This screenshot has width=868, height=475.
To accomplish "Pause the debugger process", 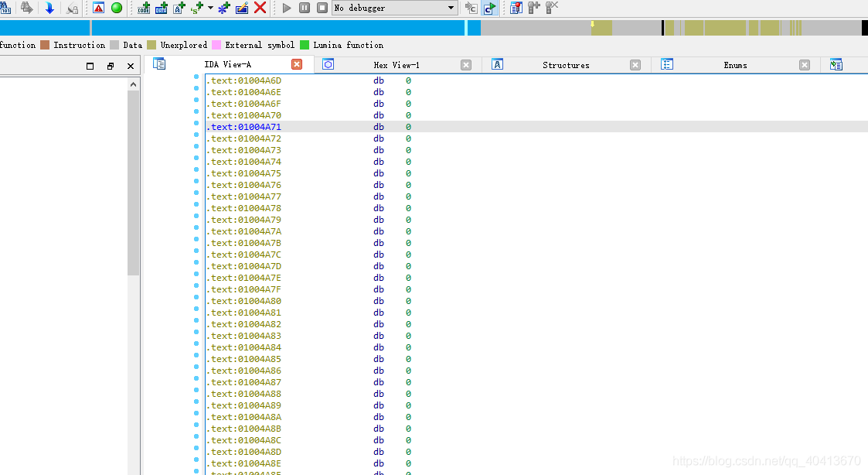I will point(305,8).
